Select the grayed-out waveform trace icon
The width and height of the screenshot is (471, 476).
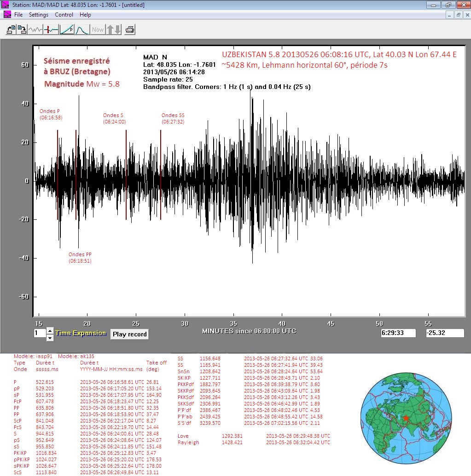[35, 30]
